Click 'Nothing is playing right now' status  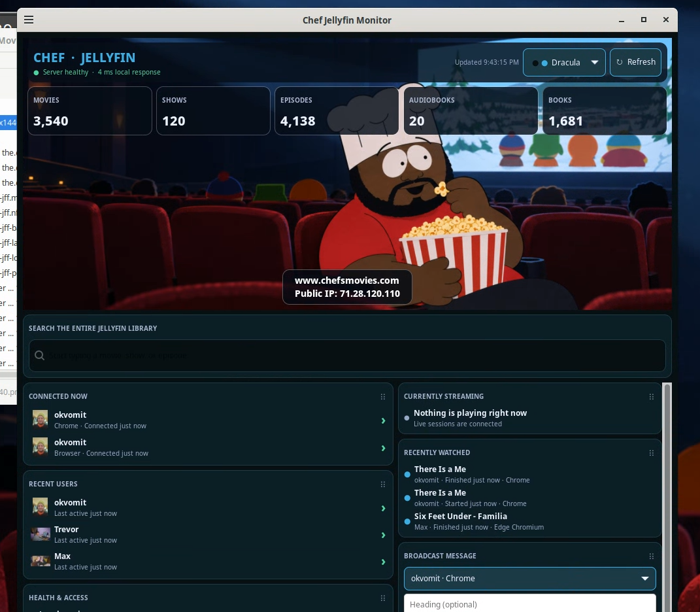coord(470,413)
